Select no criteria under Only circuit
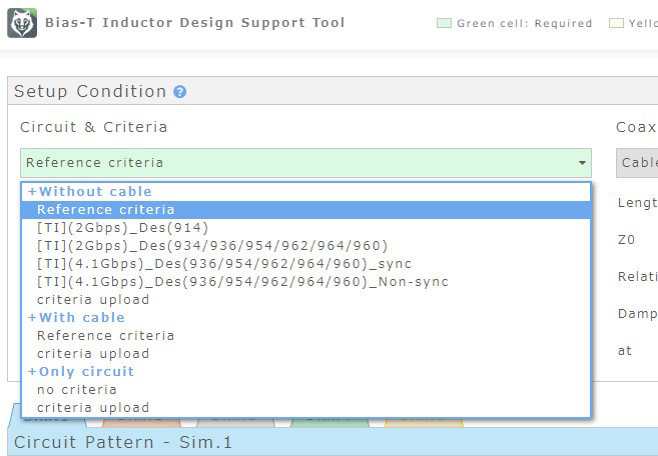658x456 pixels. point(77,390)
